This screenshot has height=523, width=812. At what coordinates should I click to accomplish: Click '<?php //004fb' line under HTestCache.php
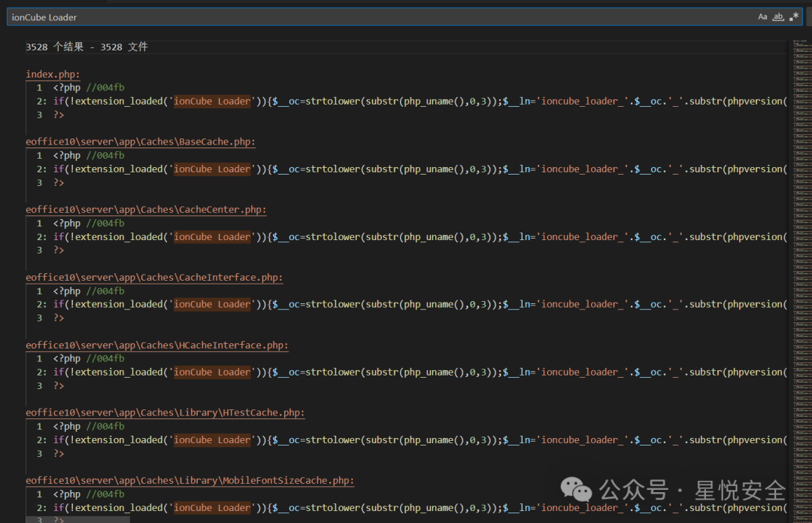89,427
